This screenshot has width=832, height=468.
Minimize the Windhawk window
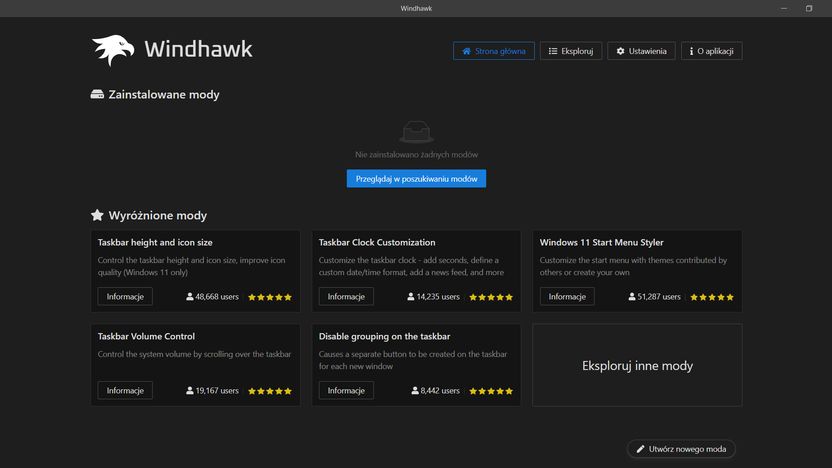(784, 8)
